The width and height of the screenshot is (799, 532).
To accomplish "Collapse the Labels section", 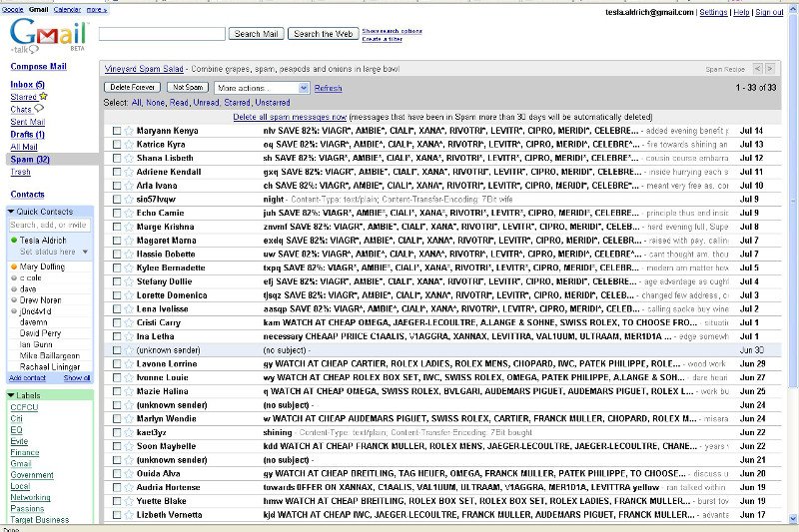I will (11, 395).
